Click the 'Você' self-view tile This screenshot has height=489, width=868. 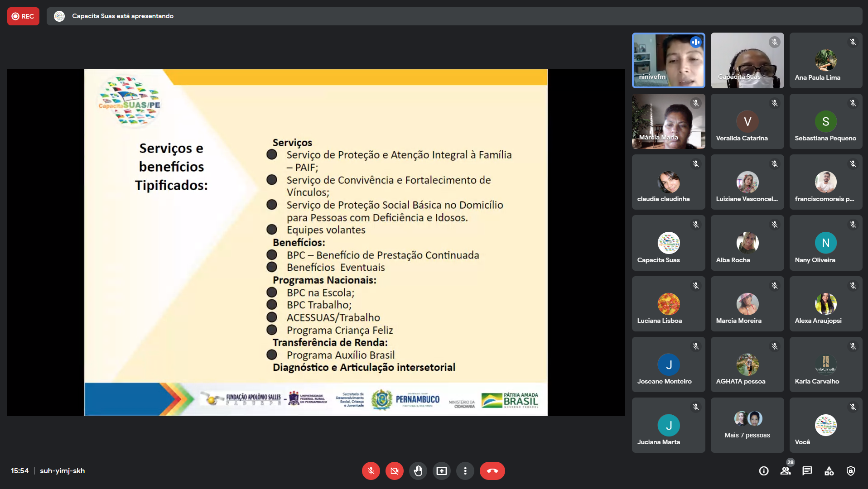pyautogui.click(x=825, y=425)
